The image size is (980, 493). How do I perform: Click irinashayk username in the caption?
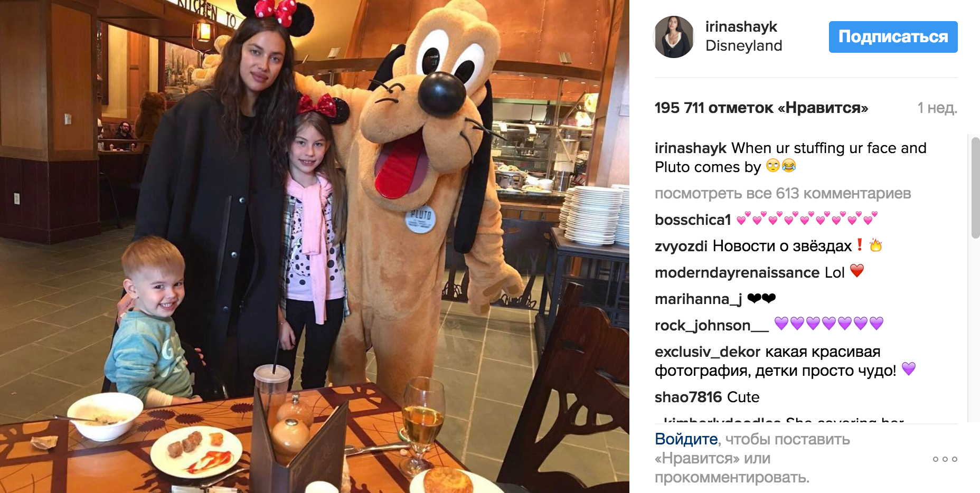pyautogui.click(x=691, y=148)
